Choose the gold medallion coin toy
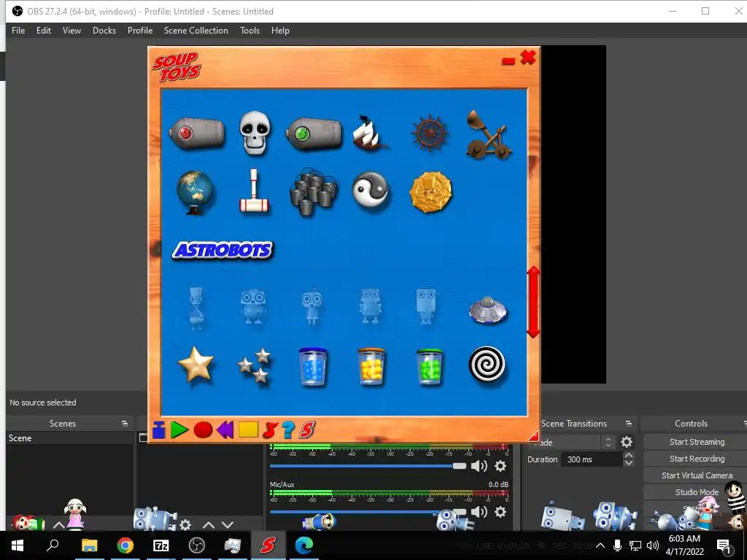747x560 pixels. pos(430,192)
